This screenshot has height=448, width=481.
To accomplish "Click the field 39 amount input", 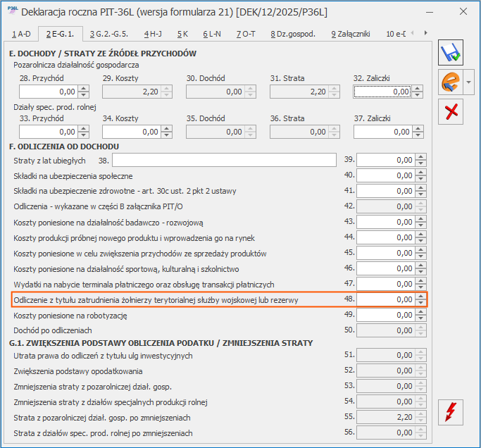I will 386,160.
